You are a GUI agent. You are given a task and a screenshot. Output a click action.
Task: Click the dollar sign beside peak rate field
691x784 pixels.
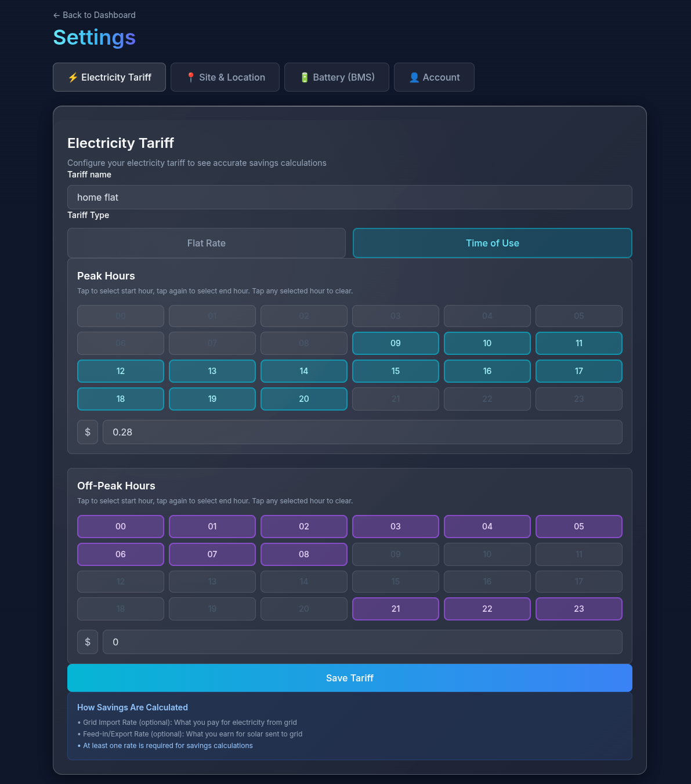[x=88, y=432]
